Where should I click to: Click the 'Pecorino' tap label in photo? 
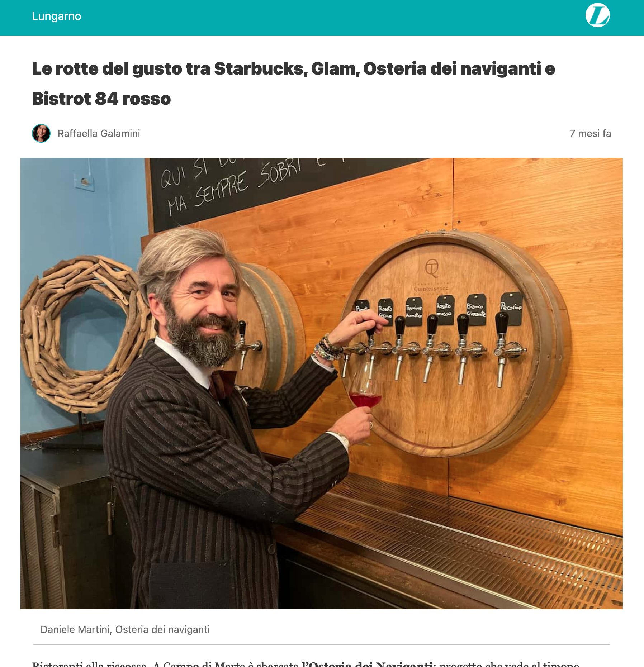pyautogui.click(x=511, y=308)
